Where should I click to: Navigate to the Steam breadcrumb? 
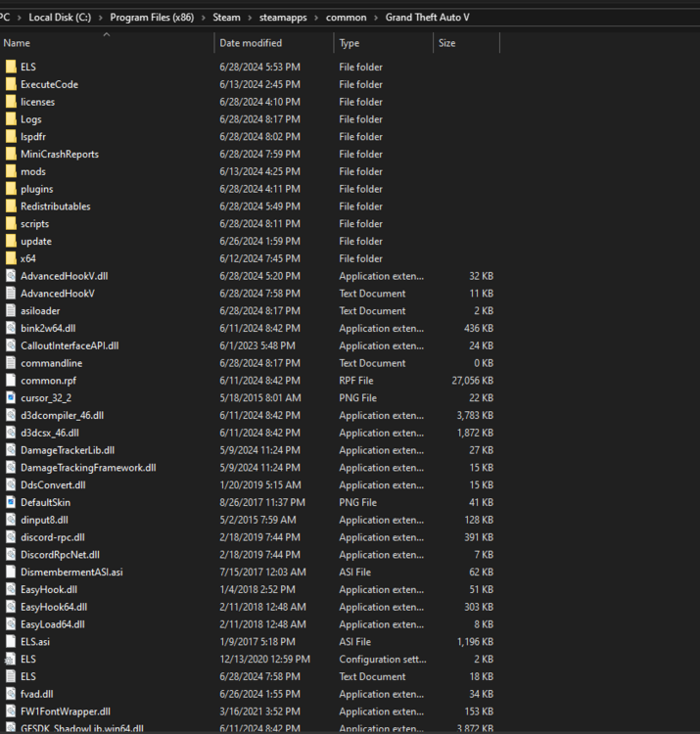tap(226, 18)
